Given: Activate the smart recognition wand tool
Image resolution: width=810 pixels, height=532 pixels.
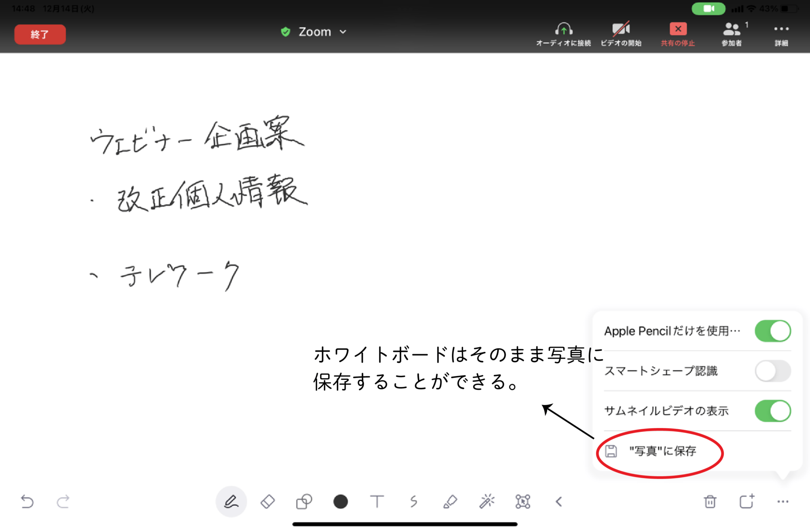Looking at the screenshot, I should coord(487,502).
